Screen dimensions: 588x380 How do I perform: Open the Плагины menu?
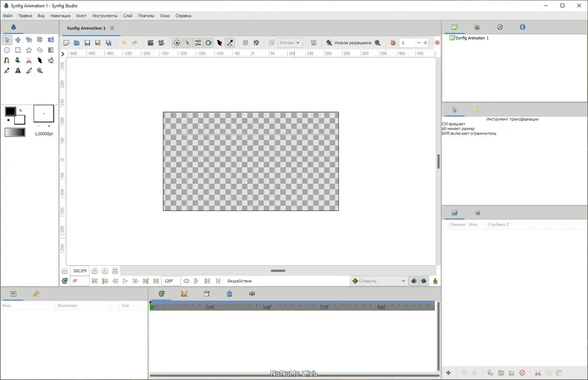point(146,16)
